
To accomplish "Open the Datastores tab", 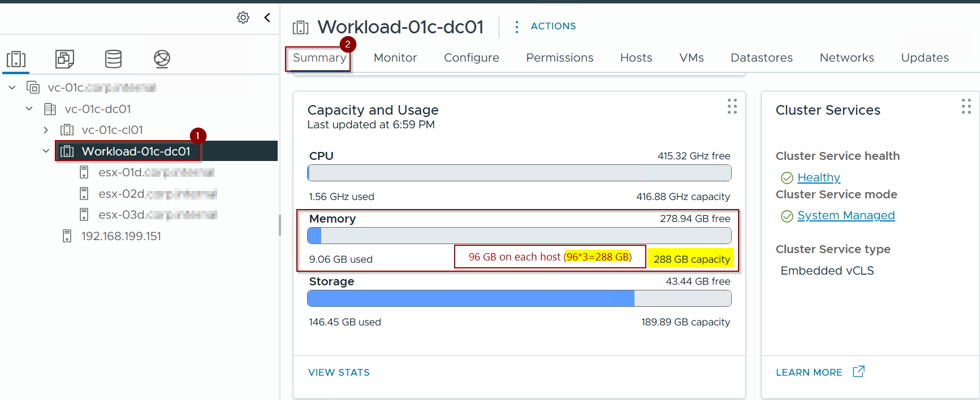I will coord(761,58).
